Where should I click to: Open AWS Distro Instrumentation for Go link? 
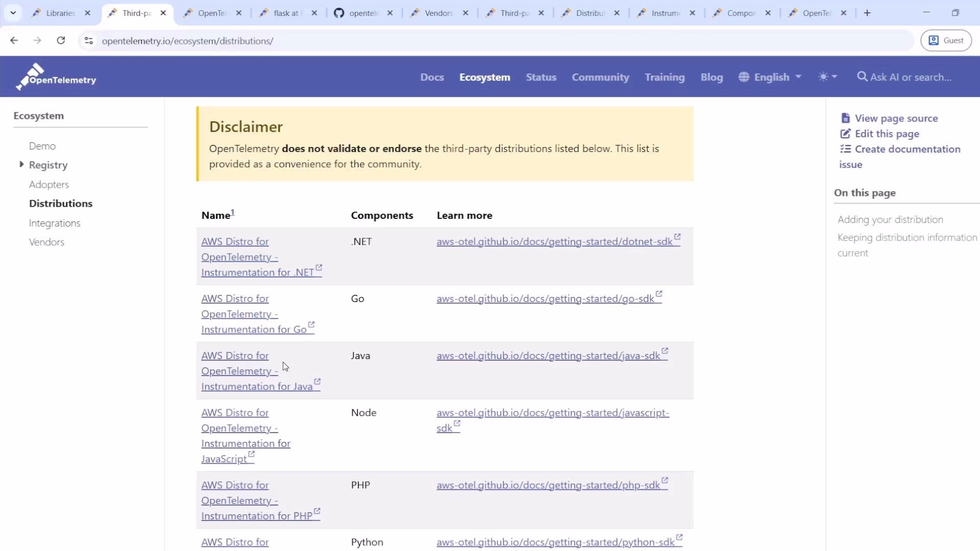(x=258, y=314)
